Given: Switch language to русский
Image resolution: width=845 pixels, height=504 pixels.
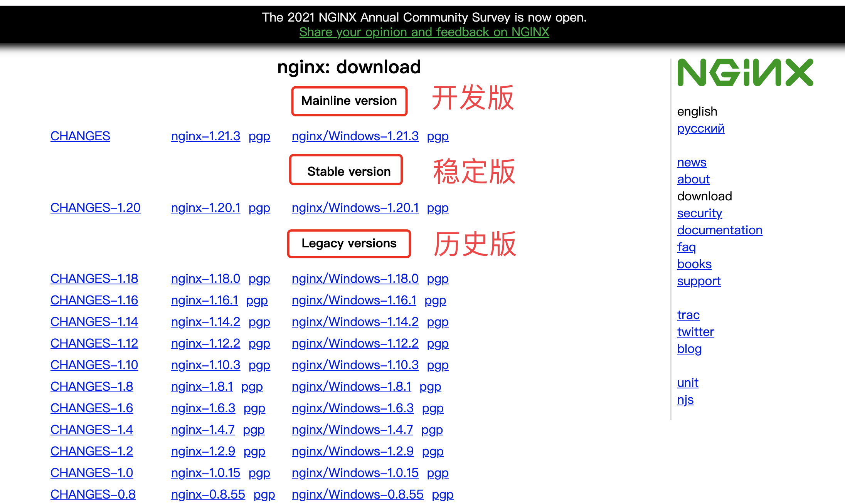Looking at the screenshot, I should pyautogui.click(x=701, y=128).
